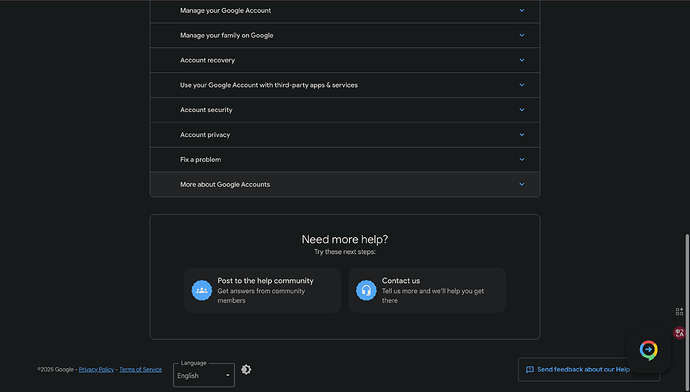Click the grid-plus widget icon

click(679, 311)
